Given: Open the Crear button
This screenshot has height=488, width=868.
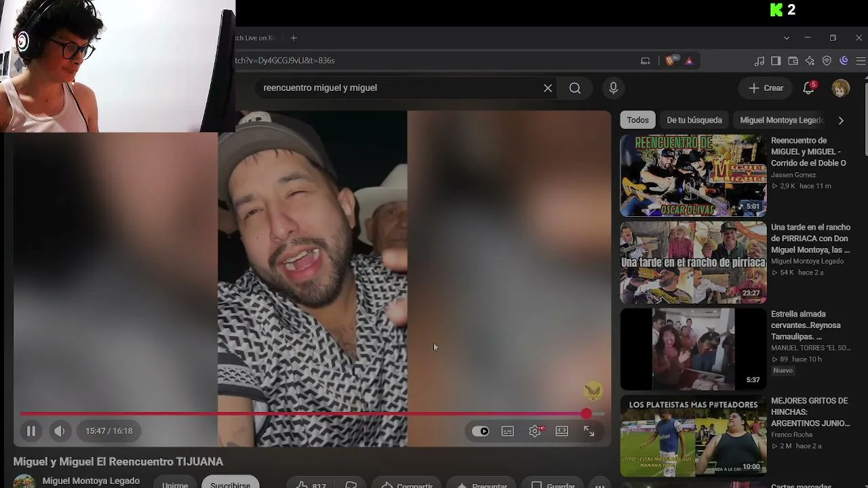Looking at the screenshot, I should click(766, 88).
